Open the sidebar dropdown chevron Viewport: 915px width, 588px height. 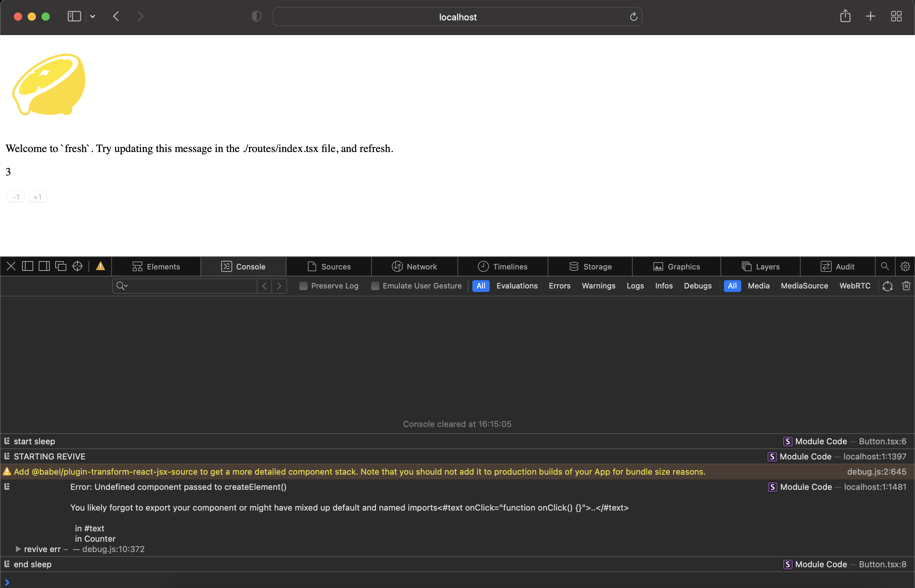[93, 17]
